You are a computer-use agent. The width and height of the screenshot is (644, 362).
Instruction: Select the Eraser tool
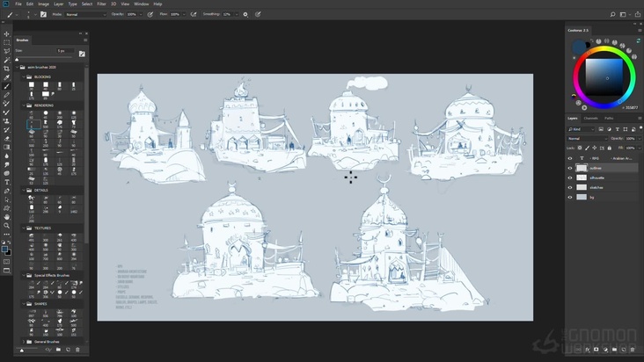tap(6, 139)
